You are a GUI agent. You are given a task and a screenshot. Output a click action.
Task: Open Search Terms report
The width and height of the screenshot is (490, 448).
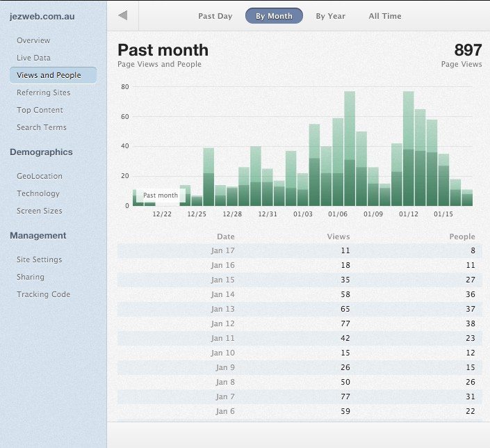point(42,127)
